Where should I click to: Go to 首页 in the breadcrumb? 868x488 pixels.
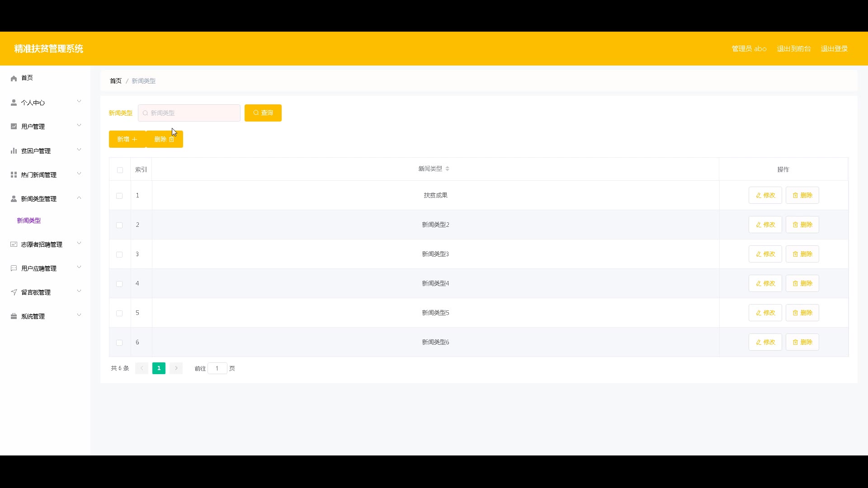click(116, 81)
